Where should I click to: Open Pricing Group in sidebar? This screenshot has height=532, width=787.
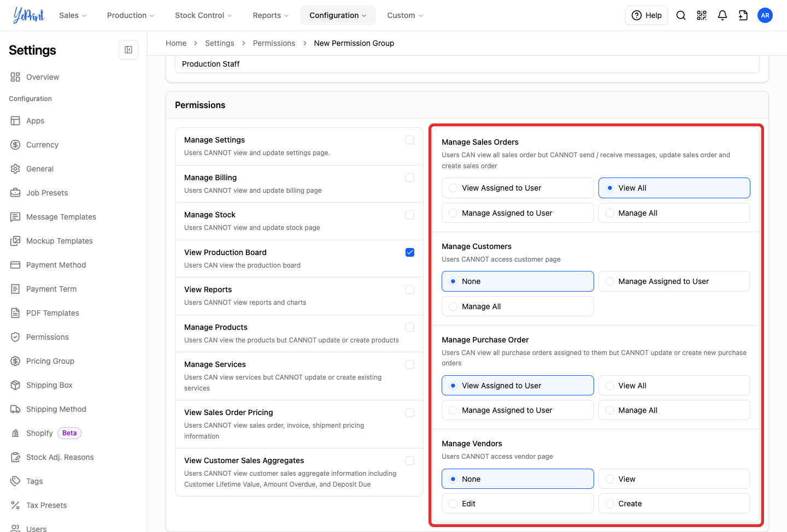50,361
